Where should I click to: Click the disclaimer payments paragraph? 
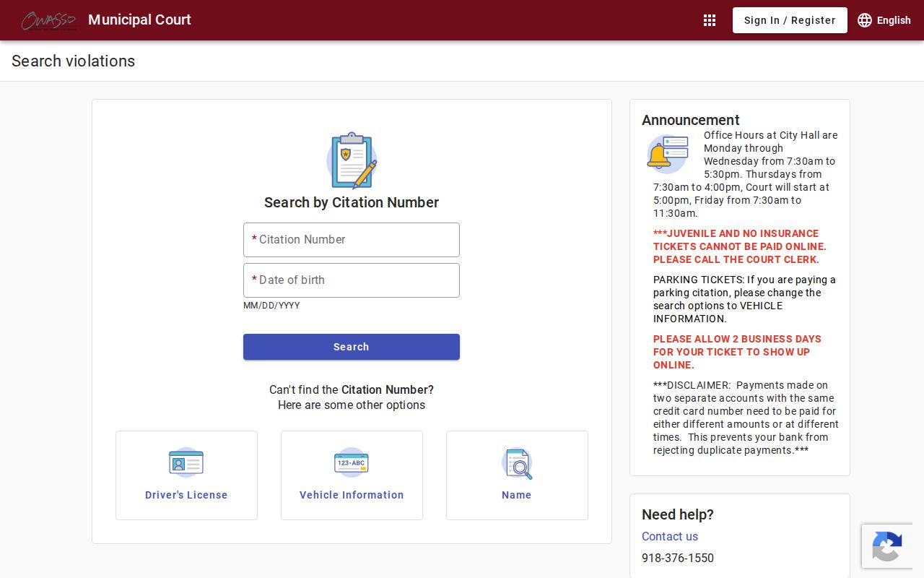click(x=746, y=418)
